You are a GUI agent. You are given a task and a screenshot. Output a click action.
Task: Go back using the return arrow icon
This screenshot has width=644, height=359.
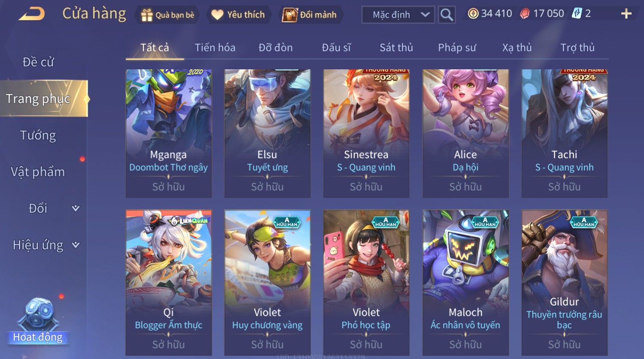coord(32,14)
